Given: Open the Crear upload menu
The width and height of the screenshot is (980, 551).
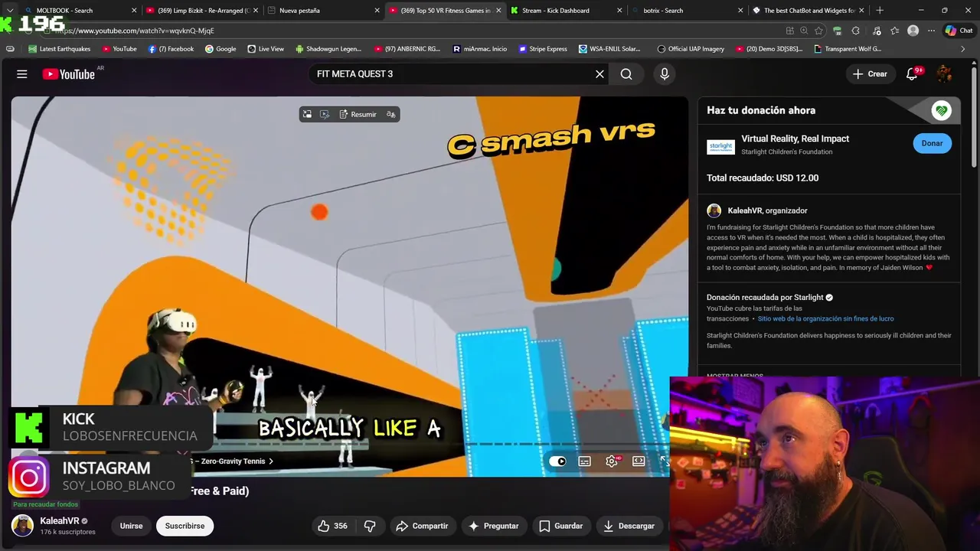Looking at the screenshot, I should [x=870, y=74].
